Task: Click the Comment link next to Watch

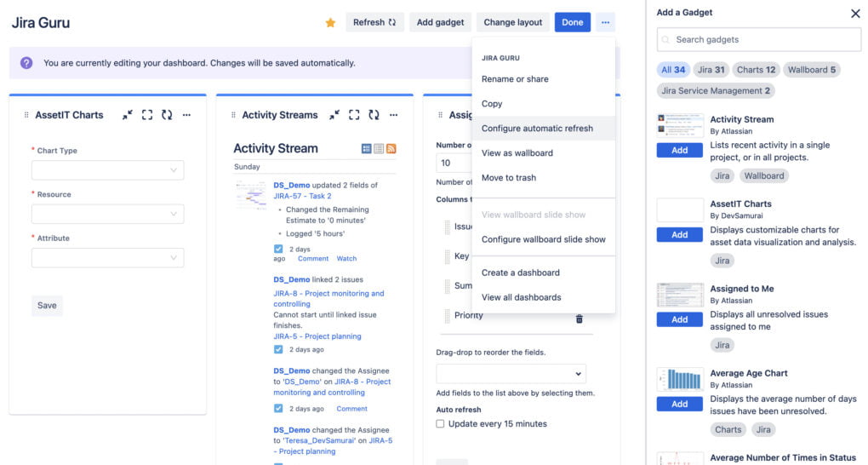Action: click(313, 259)
